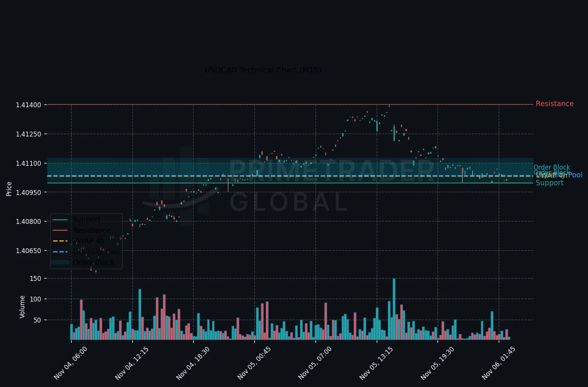Click the teal Support annotation beside the chart edge

coord(550,183)
